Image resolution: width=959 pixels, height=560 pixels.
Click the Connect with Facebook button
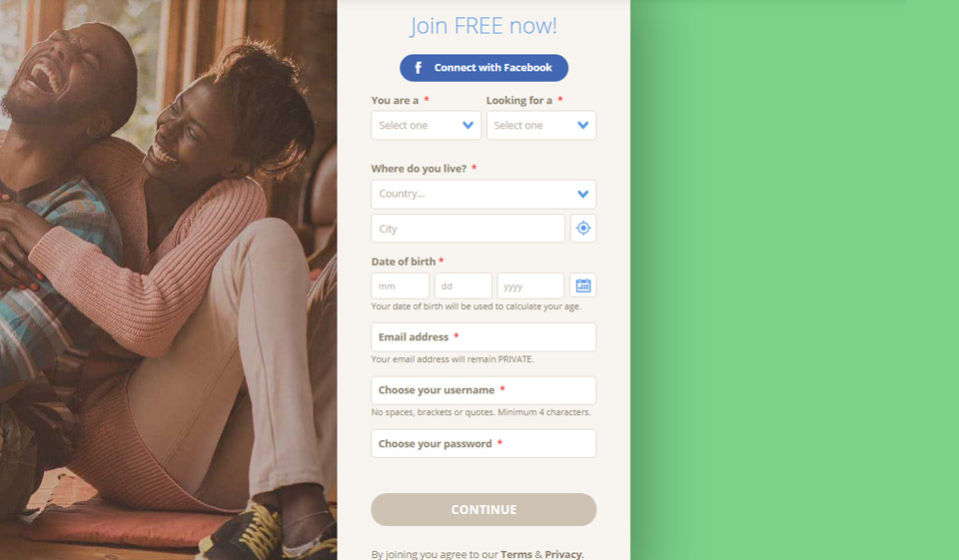pyautogui.click(x=483, y=68)
